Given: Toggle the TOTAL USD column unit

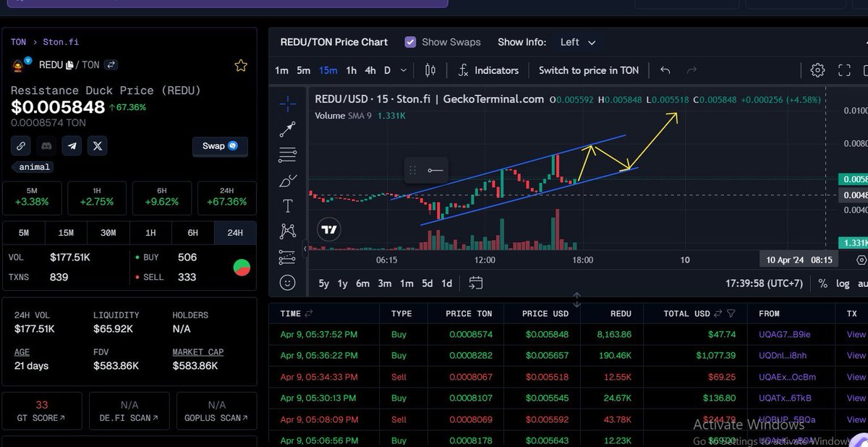Looking at the screenshot, I should [718, 314].
